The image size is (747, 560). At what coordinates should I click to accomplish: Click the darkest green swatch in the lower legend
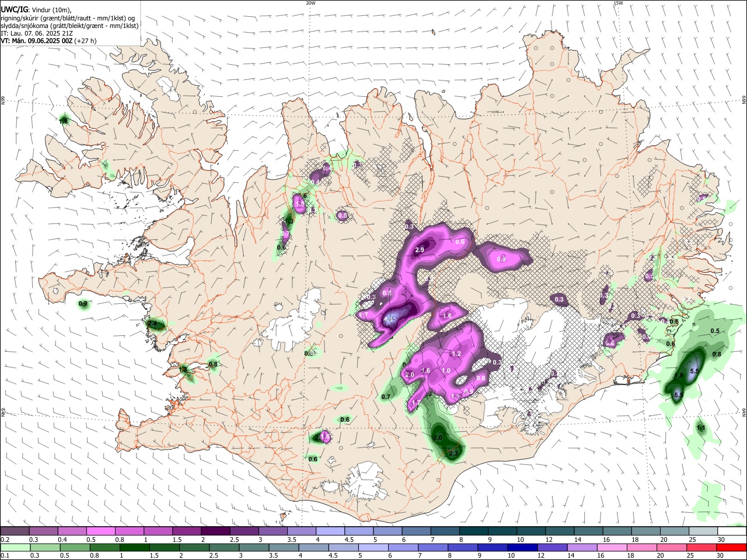tap(135, 547)
